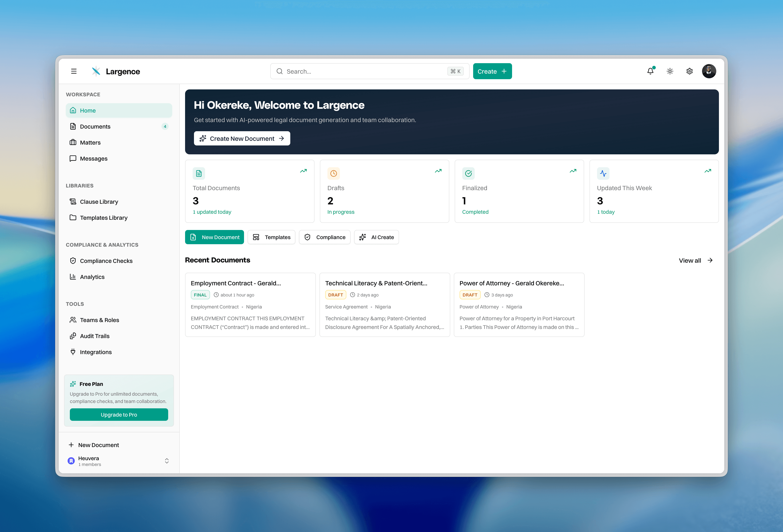Viewport: 783px width, 532px height.
Task: Open Compliance Checks
Action: 106,260
